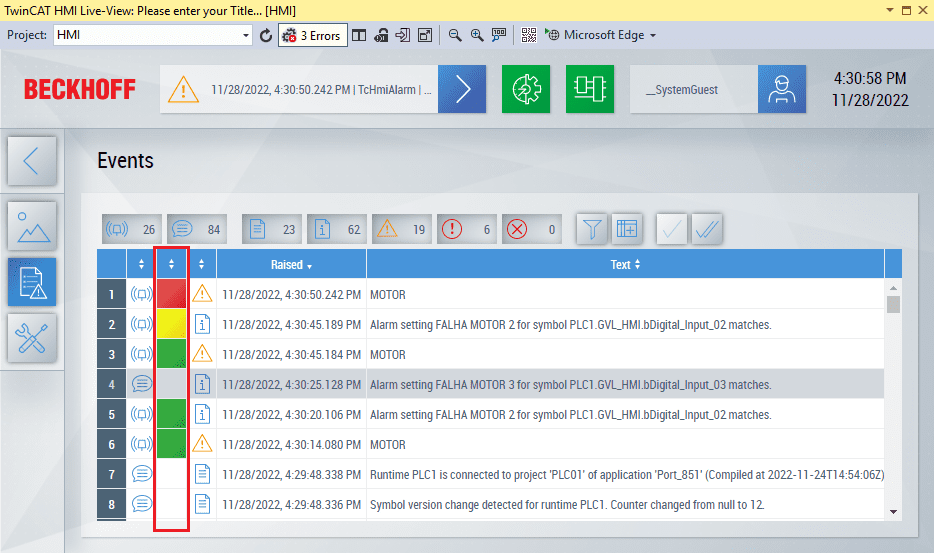
Task: Toggle split view layout icon in toolbar
Action: point(359,36)
